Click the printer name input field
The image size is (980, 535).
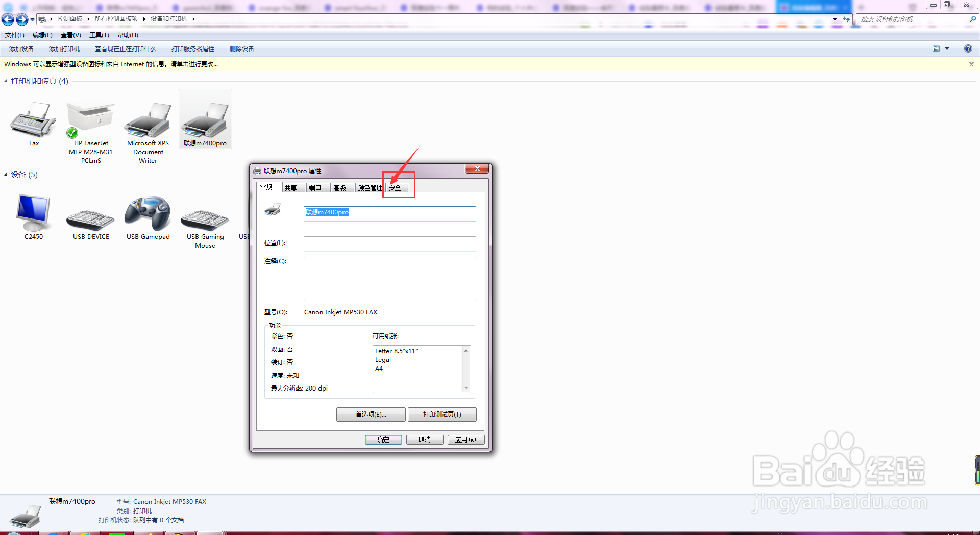390,213
